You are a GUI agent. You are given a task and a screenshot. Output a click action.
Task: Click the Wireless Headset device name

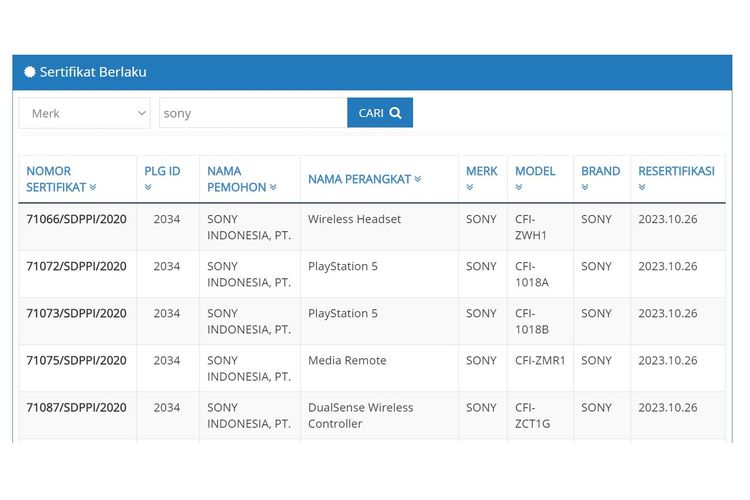[x=354, y=219]
